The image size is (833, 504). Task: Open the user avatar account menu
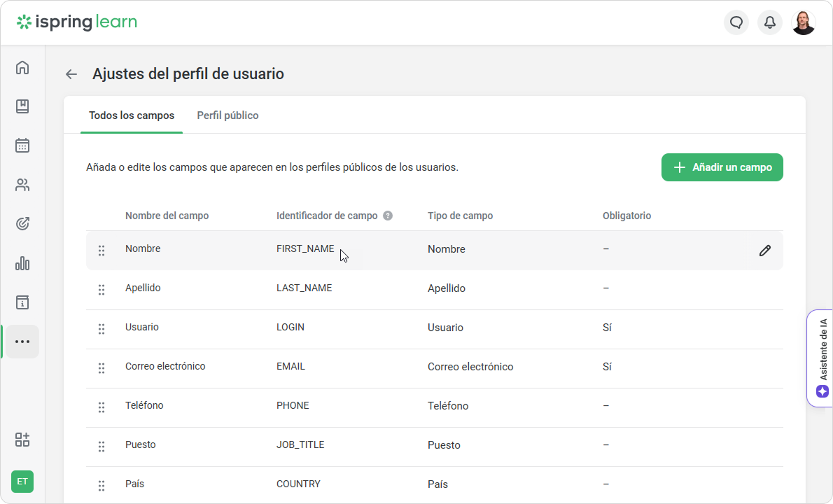click(x=804, y=22)
